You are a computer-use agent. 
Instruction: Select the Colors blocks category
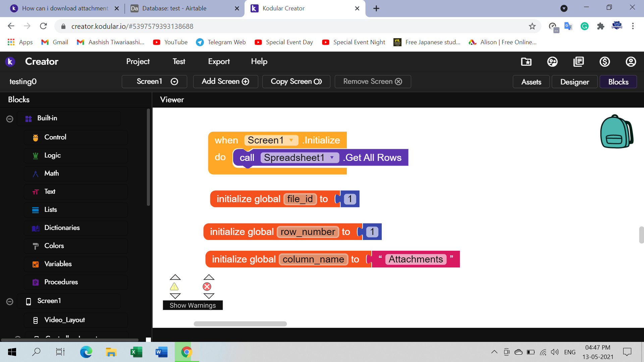tap(54, 246)
